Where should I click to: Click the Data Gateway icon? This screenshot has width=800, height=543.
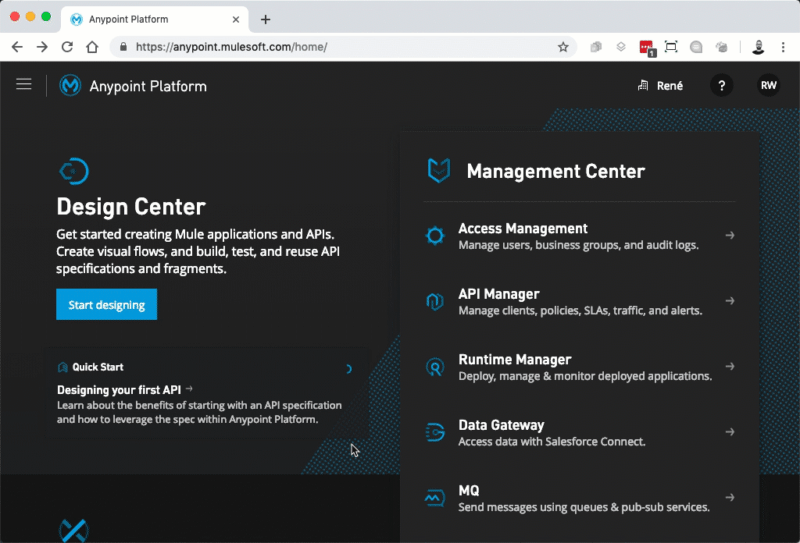[435, 432]
